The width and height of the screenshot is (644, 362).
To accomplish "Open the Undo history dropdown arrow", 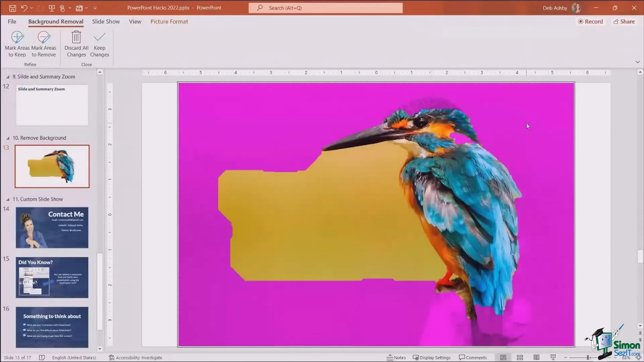I will click(x=32, y=8).
